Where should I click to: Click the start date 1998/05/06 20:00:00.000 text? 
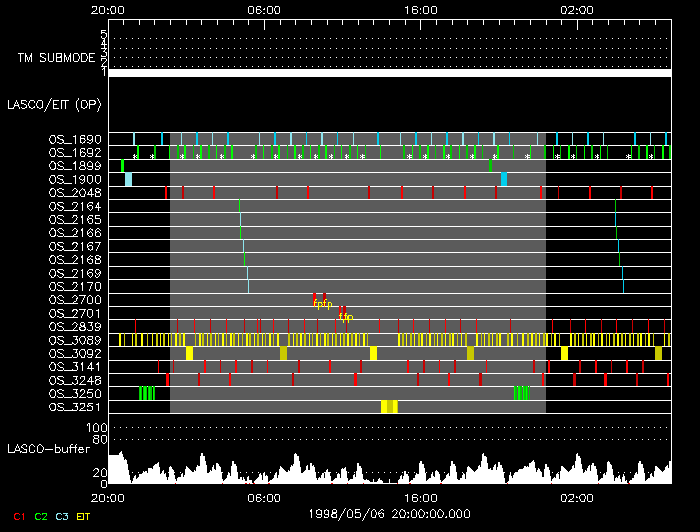point(390,514)
